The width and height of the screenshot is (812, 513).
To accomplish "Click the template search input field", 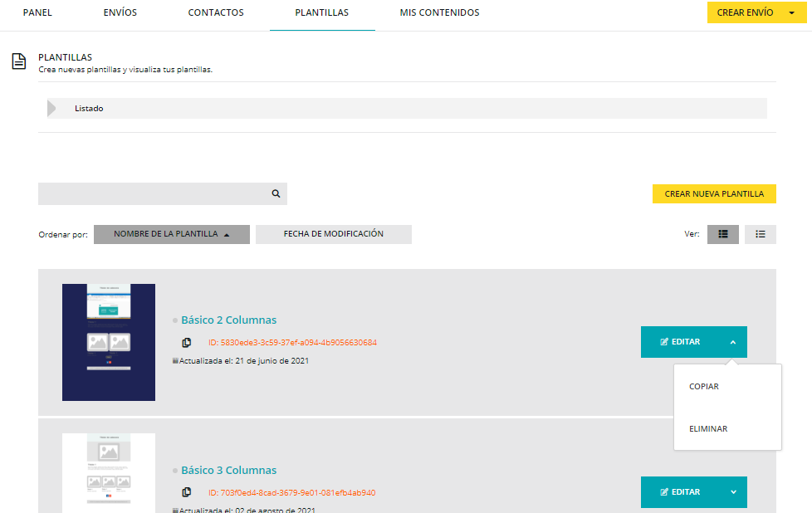I will pyautogui.click(x=154, y=193).
